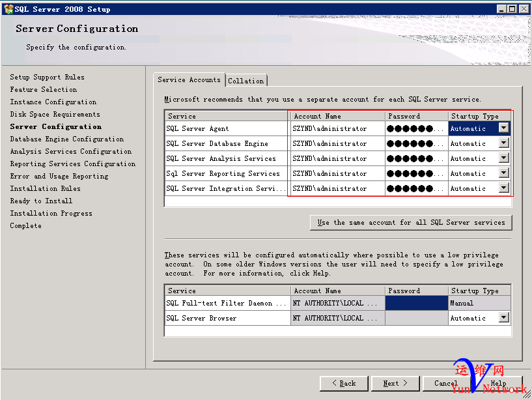Click the Password field for SQL Server Analysis Services
Viewport: 532px width, 400px height.
pyautogui.click(x=417, y=158)
